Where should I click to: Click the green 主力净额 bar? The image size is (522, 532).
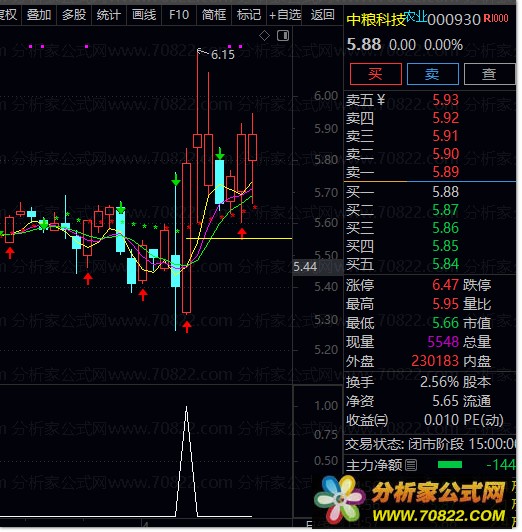450,465
